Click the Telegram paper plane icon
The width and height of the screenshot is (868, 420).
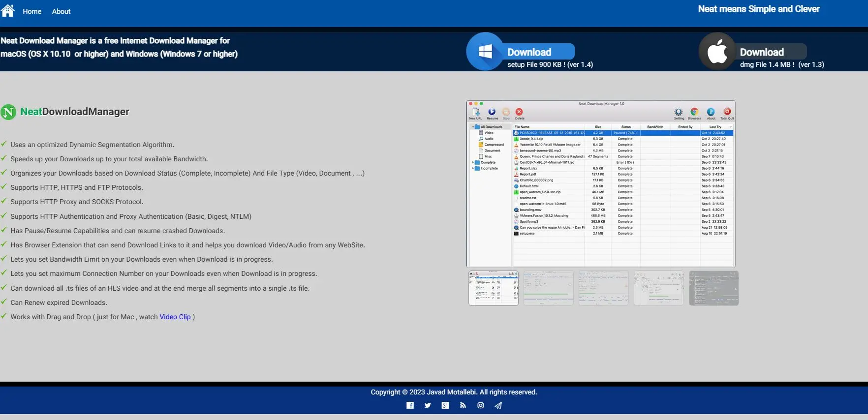(498, 405)
